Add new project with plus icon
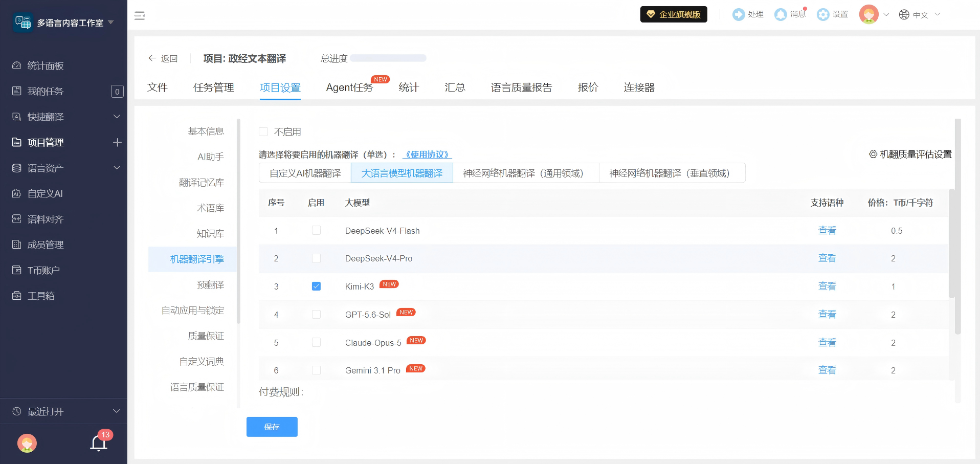The height and width of the screenshot is (464, 980). pos(117,142)
